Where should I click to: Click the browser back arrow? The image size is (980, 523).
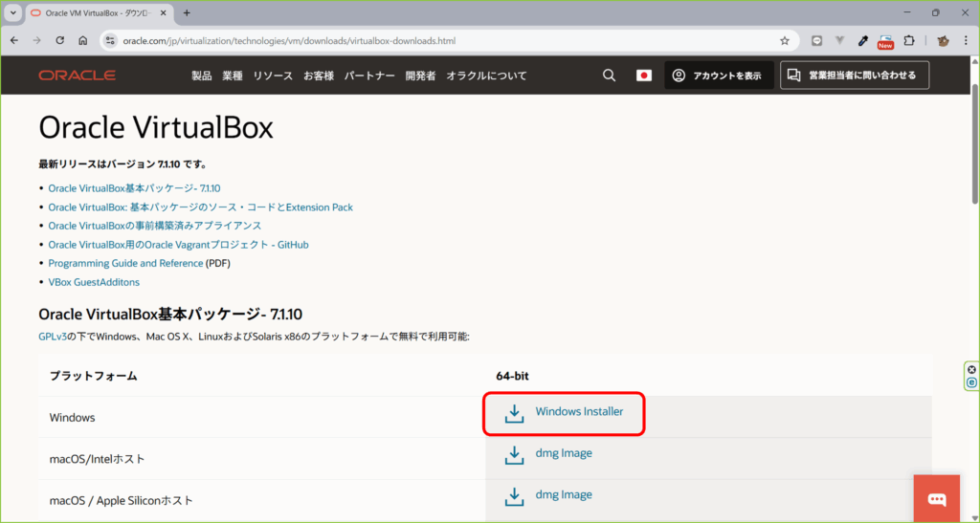[14, 40]
